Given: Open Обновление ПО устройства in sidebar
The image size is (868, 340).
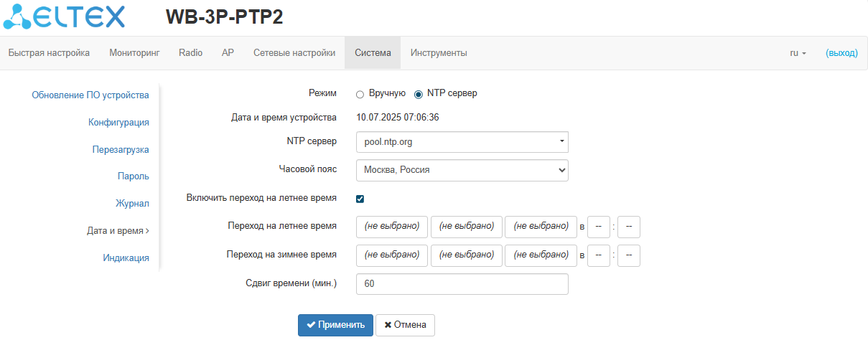Looking at the screenshot, I should tap(90, 95).
